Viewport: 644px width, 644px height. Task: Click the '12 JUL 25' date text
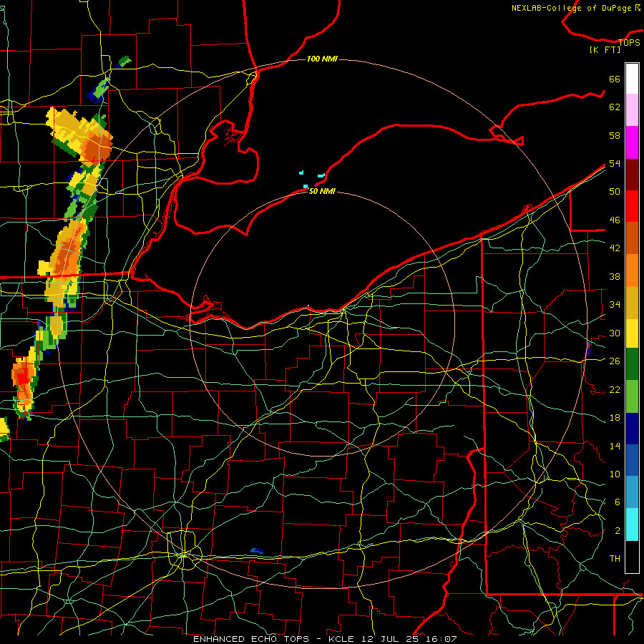392,639
